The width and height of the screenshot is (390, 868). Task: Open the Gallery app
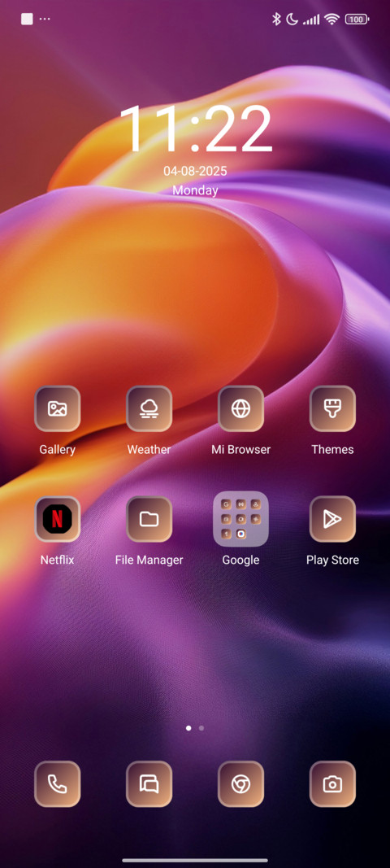57,408
